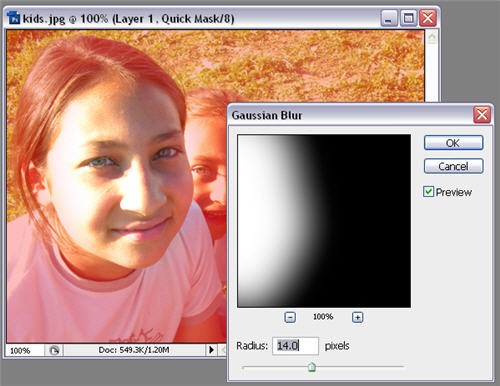Click the kids.jpg title bar text

pos(128,19)
